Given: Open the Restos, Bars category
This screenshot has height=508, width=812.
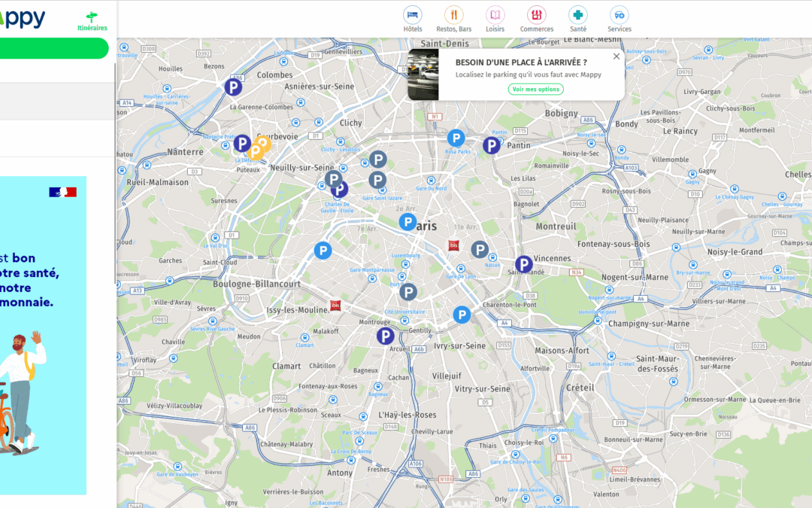Looking at the screenshot, I should [453, 19].
